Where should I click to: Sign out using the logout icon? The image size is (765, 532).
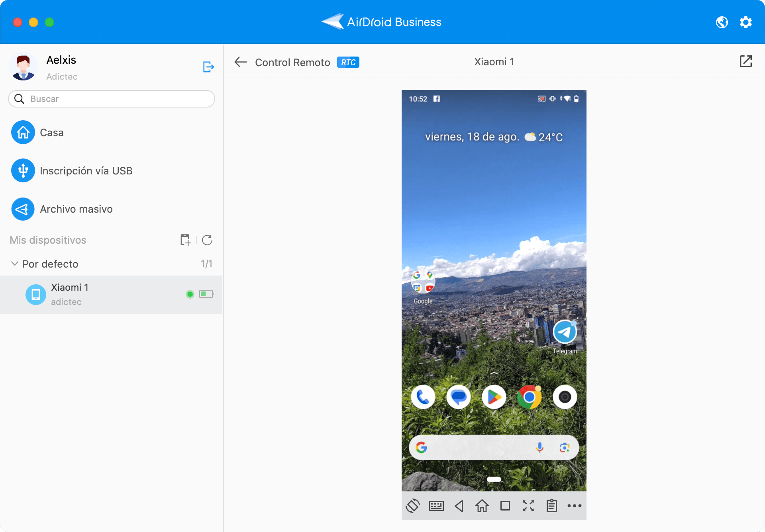pos(208,66)
